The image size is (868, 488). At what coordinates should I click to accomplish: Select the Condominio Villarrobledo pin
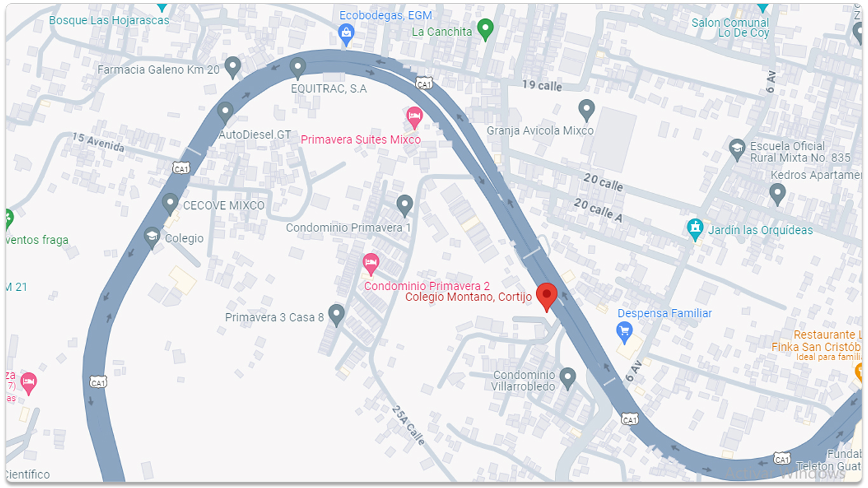[x=567, y=379]
